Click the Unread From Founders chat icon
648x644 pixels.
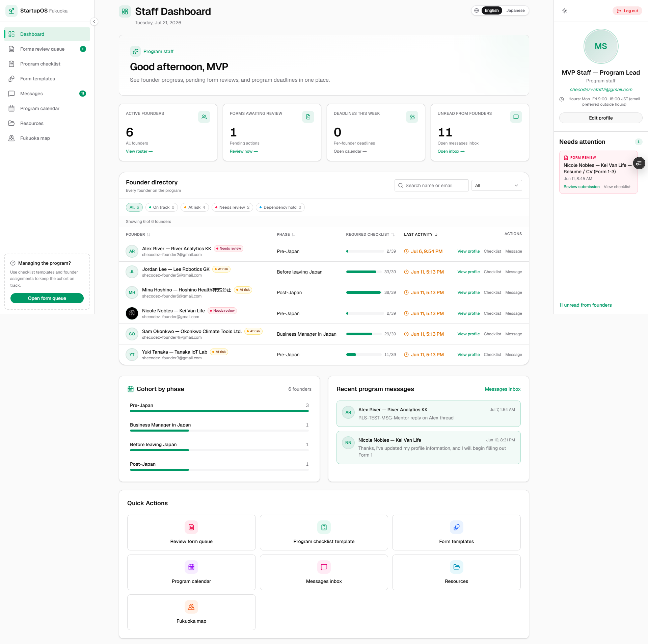[516, 117]
